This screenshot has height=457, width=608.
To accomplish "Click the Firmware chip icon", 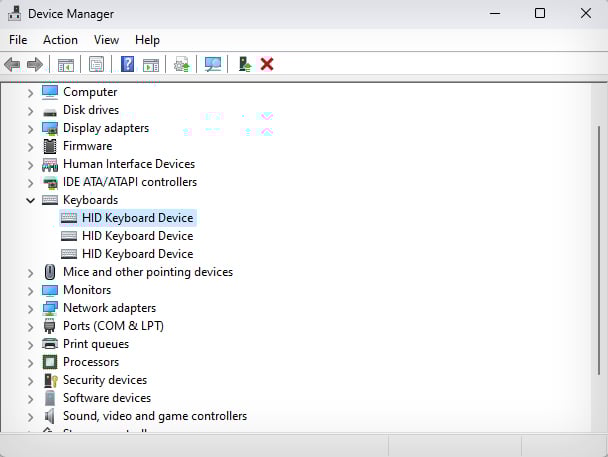I will coord(50,146).
